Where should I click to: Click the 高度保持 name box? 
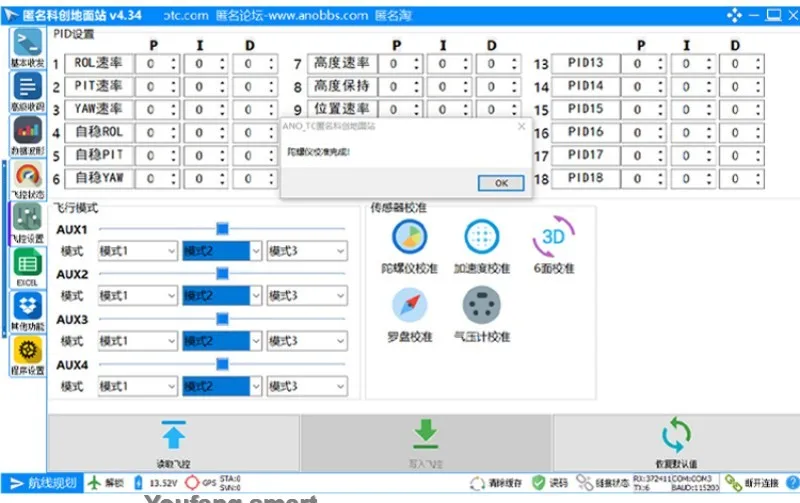[342, 87]
